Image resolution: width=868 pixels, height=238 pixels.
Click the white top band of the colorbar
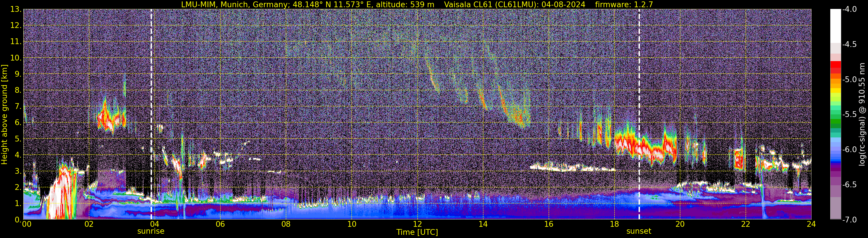[835, 26]
